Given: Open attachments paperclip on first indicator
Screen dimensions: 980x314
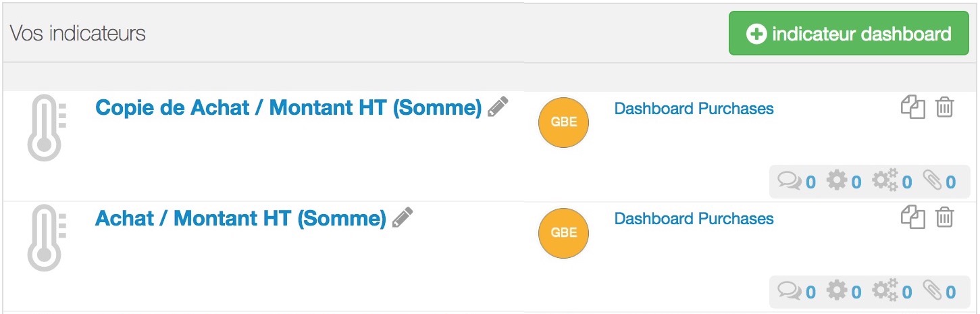Looking at the screenshot, I should coord(939,181).
